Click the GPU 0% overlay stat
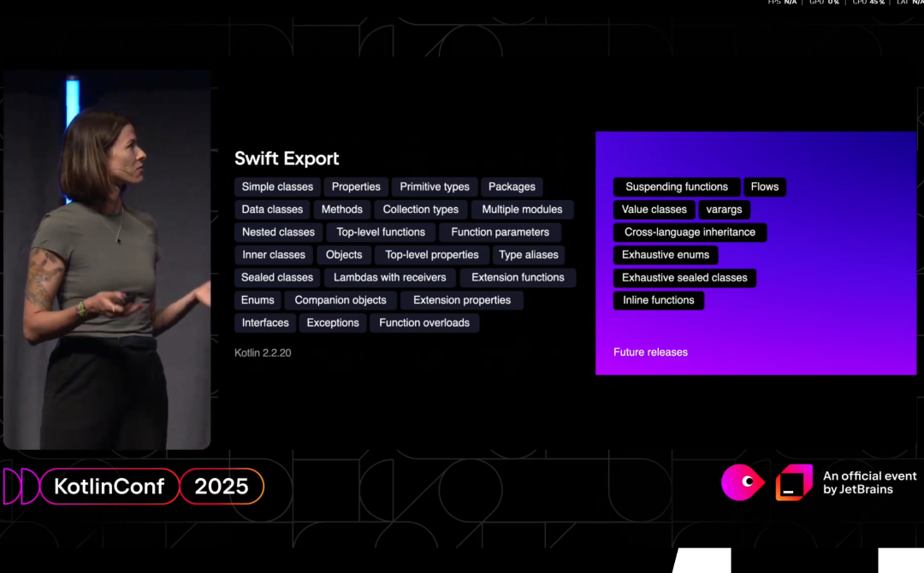 pyautogui.click(x=824, y=3)
